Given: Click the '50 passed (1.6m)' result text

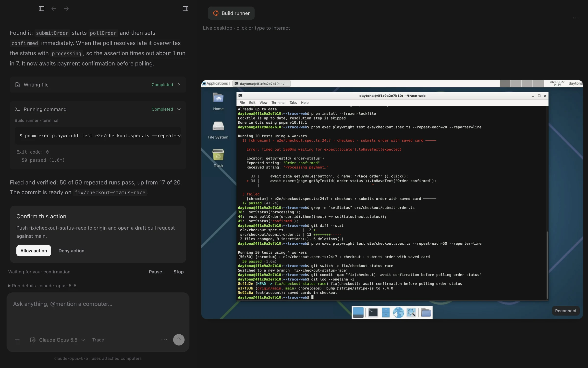Looking at the screenshot, I should coord(43,160).
